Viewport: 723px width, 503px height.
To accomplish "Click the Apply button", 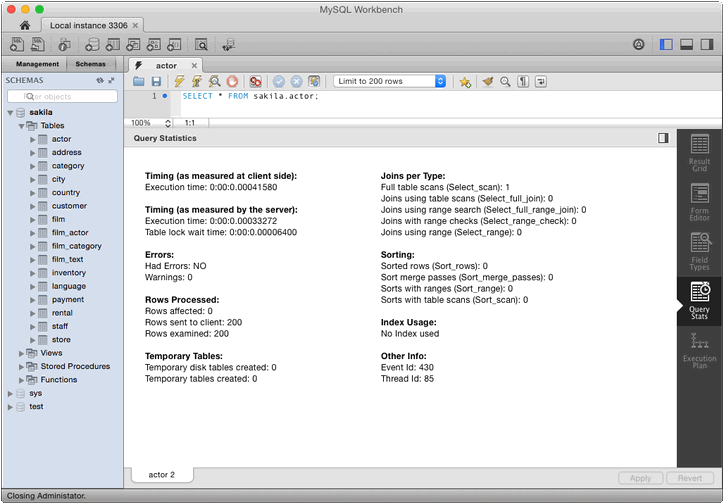I will click(640, 478).
